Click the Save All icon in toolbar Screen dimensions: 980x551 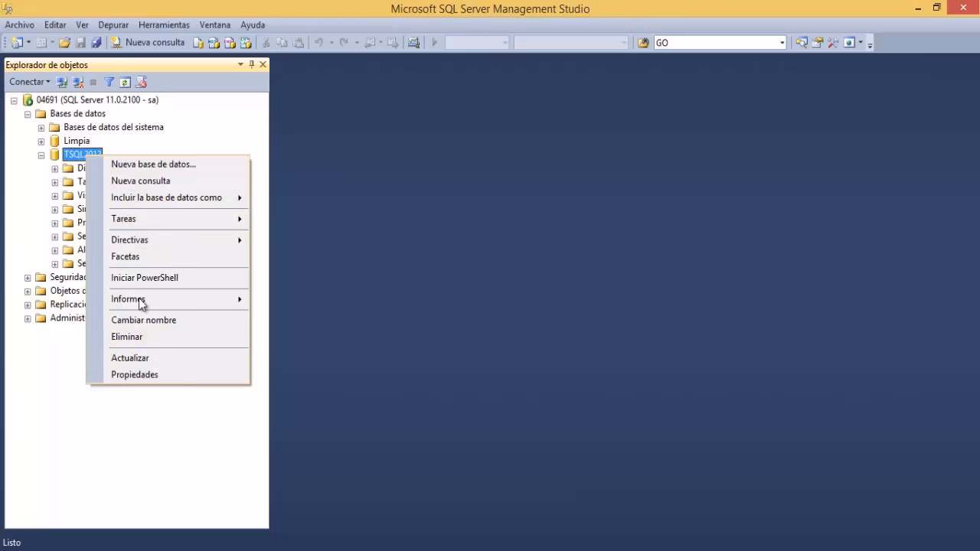96,43
